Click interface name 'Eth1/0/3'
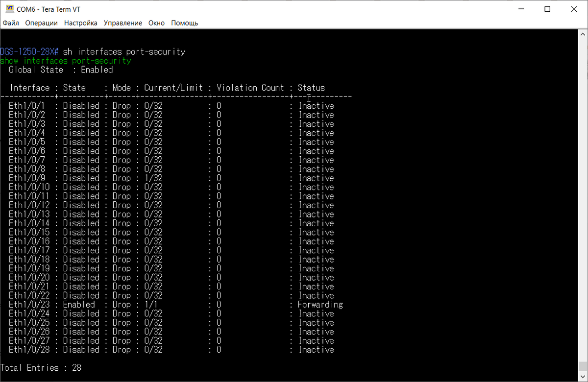The image size is (588, 382). click(x=27, y=124)
